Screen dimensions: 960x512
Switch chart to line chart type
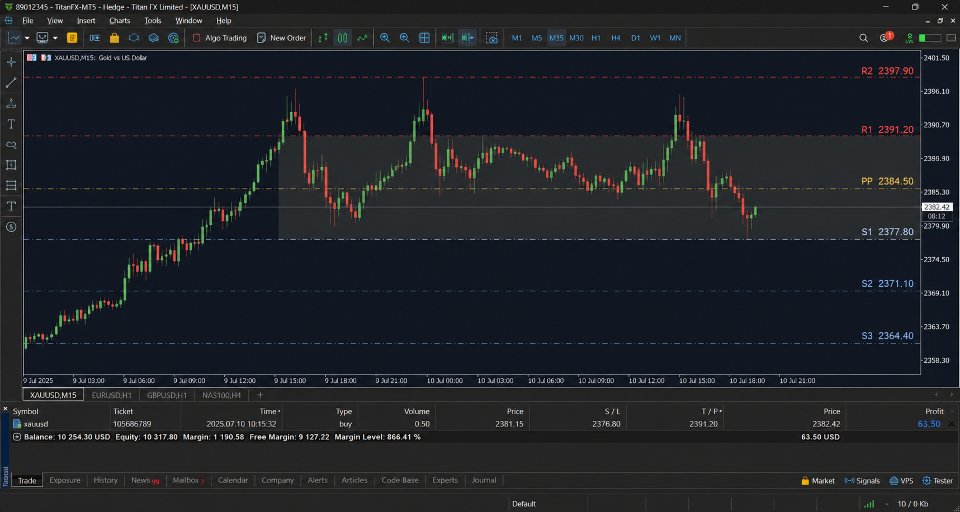click(x=362, y=38)
